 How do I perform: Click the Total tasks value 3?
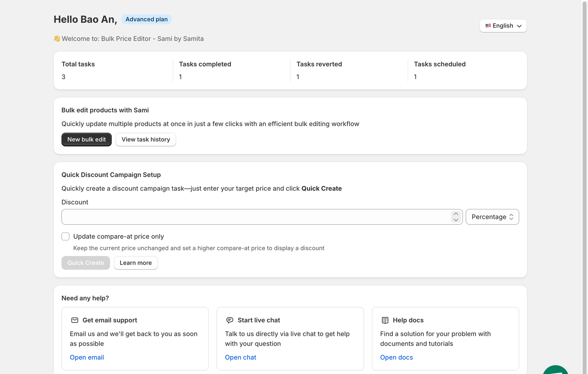[64, 77]
